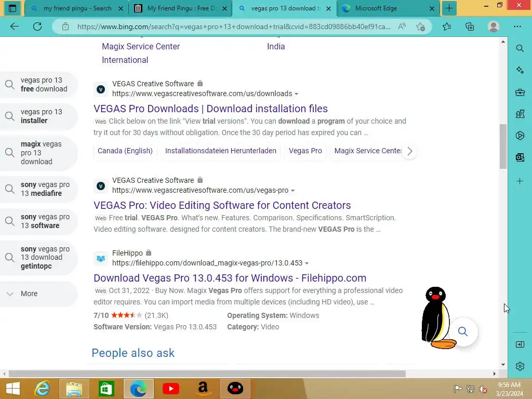Screen dimensions: 532x399
Task: Add this page to favorites
Action: [421, 26]
